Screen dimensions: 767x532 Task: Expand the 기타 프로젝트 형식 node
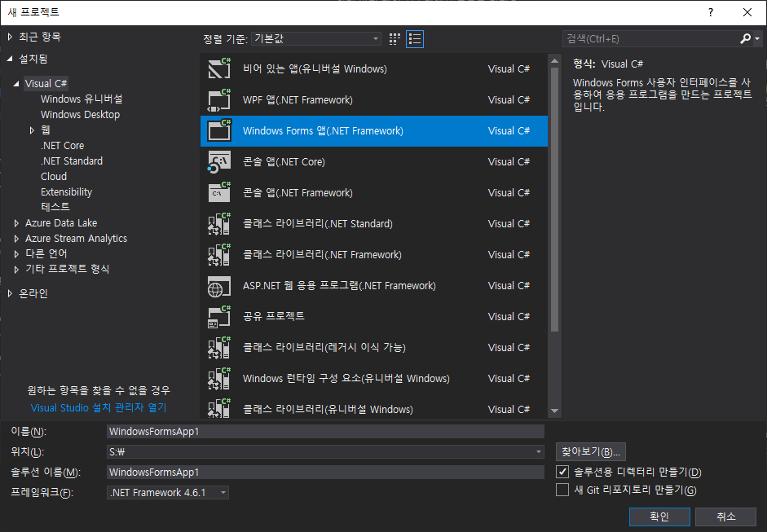16,270
